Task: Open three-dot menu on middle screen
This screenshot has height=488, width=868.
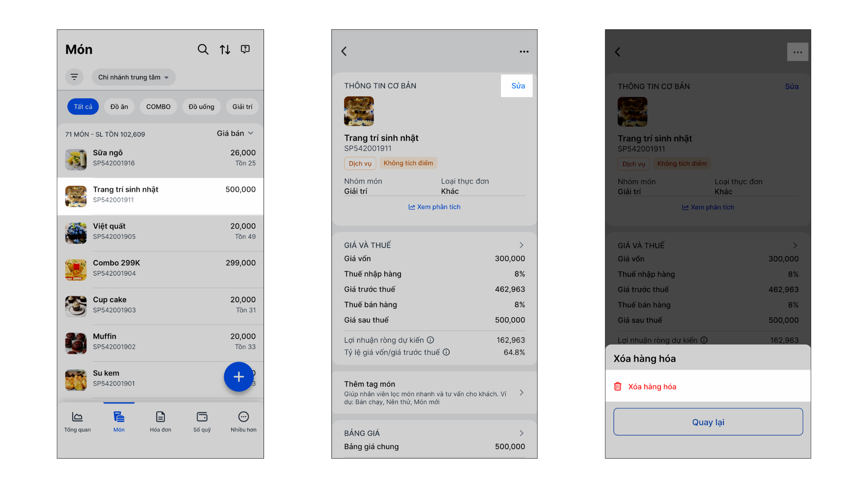Action: click(x=524, y=52)
